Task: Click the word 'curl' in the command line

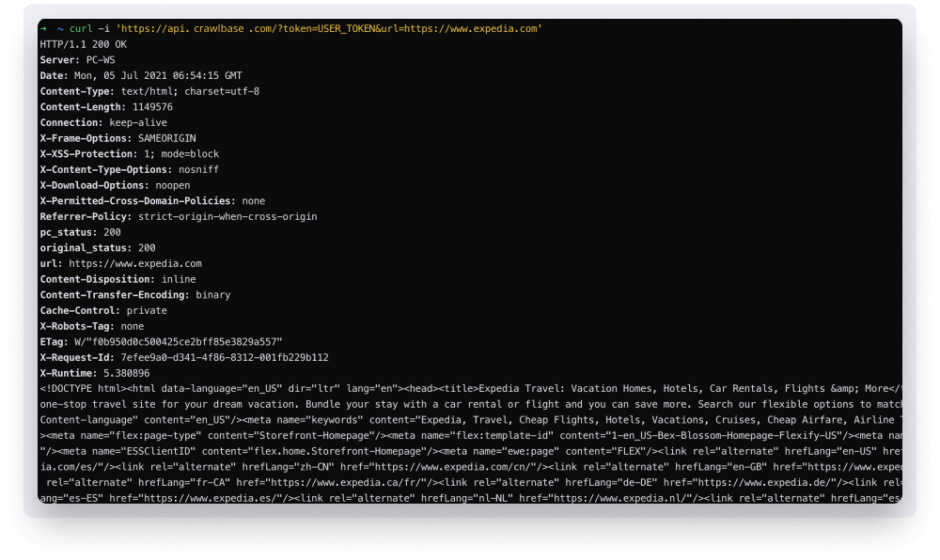Action: pos(81,29)
